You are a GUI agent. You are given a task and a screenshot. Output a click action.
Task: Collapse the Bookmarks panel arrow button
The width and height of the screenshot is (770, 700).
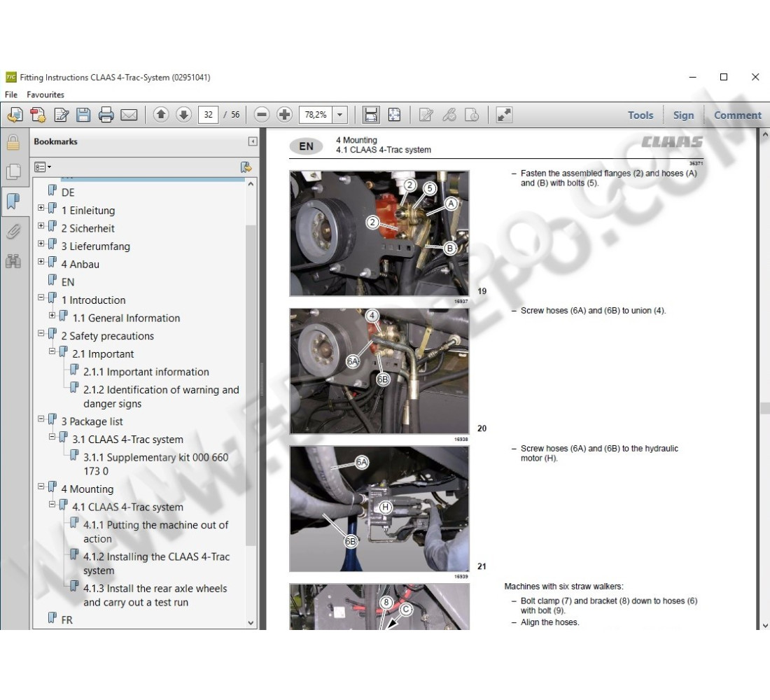pos(253,141)
